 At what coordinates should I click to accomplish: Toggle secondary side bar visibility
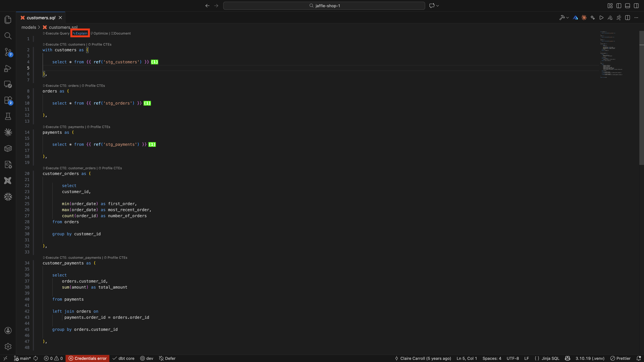[636, 6]
